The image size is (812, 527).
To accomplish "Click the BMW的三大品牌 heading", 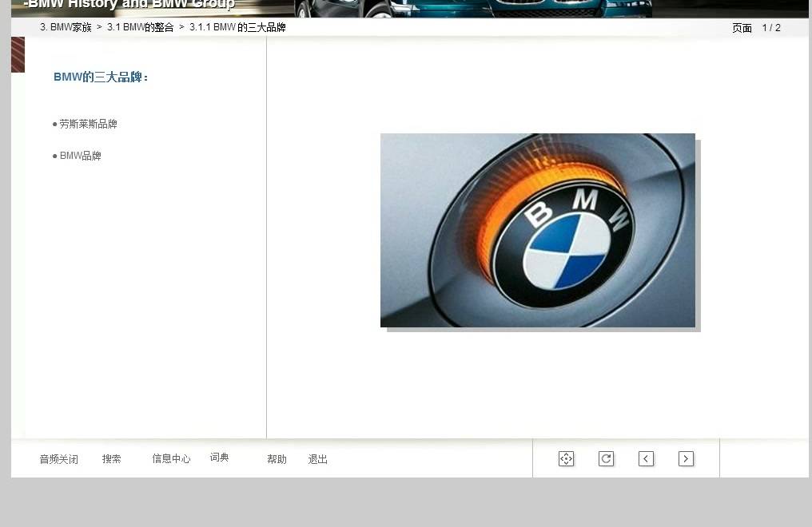I will (x=101, y=77).
